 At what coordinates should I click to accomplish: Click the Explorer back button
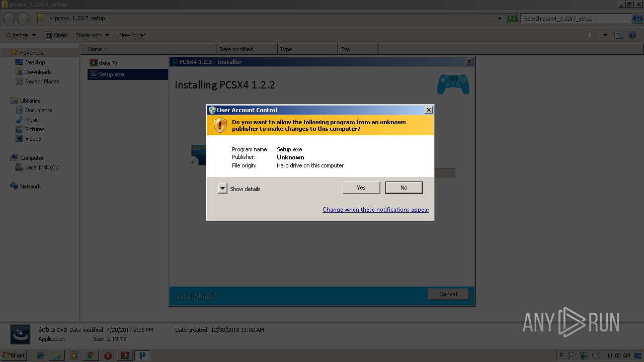pyautogui.click(x=9, y=19)
